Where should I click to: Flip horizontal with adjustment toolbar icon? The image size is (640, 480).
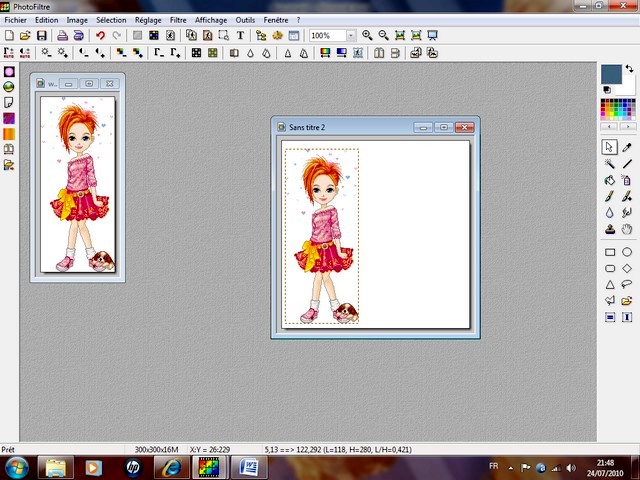pos(378,53)
